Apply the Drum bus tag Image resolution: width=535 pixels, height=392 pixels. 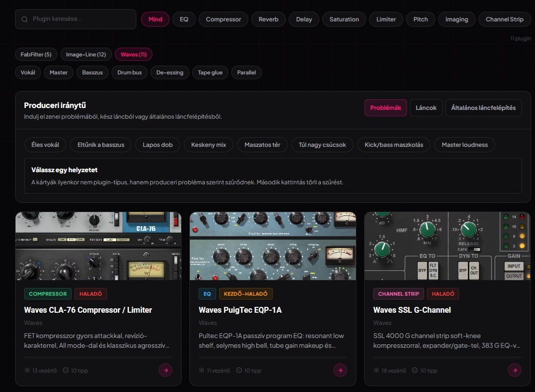129,72
